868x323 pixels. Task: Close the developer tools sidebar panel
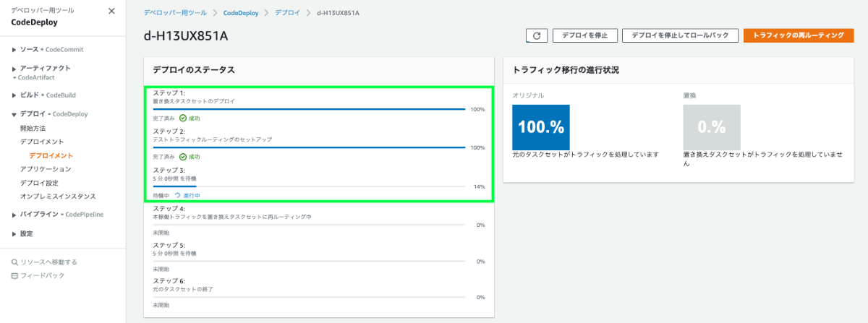coord(111,11)
